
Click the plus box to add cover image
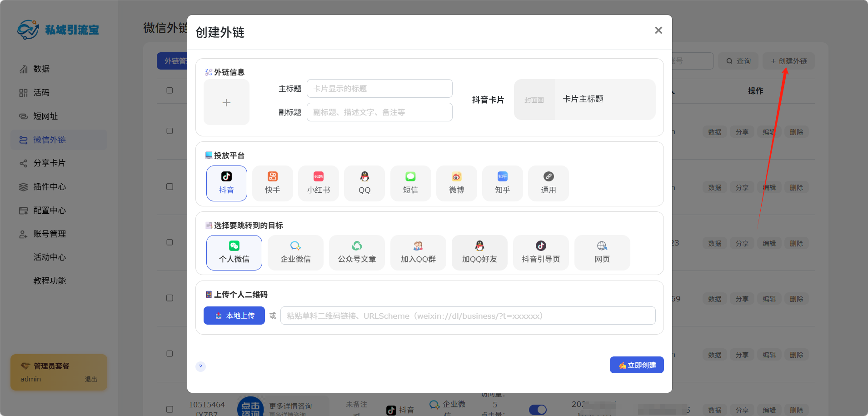[226, 102]
